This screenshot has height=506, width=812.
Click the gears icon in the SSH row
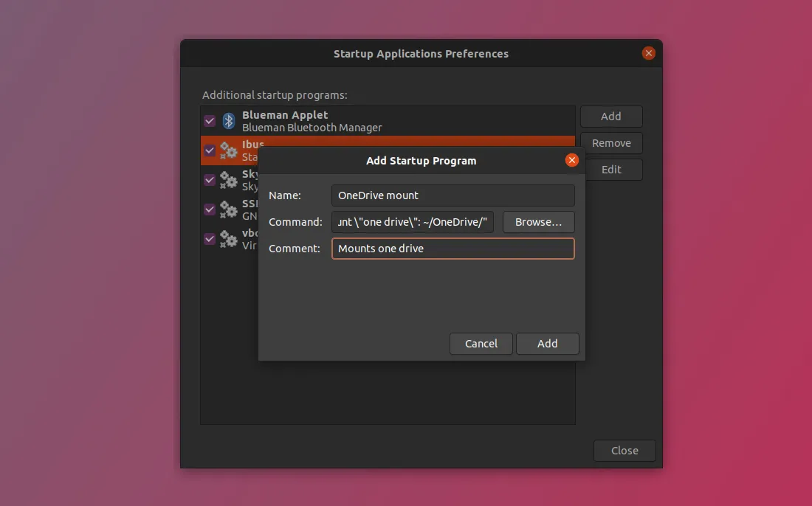coord(228,209)
